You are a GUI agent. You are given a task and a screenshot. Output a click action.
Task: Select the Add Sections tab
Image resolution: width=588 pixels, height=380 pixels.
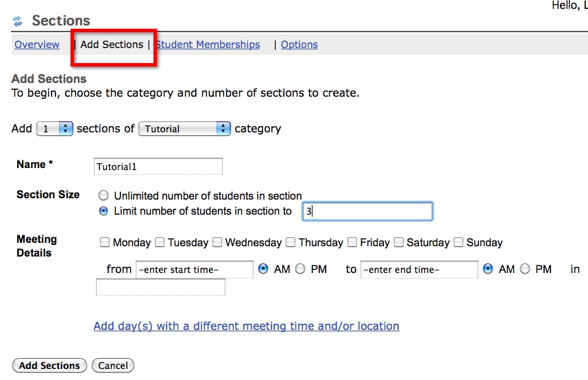click(x=112, y=45)
